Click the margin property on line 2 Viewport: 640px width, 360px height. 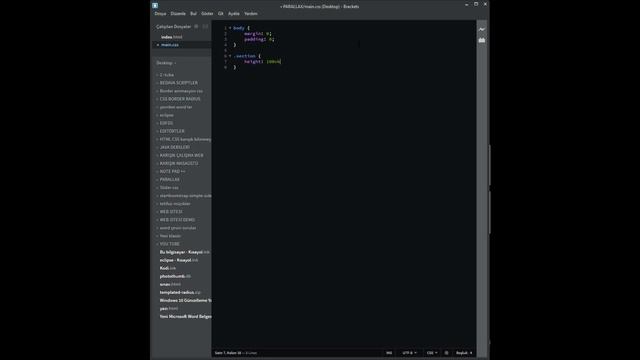(x=252, y=34)
